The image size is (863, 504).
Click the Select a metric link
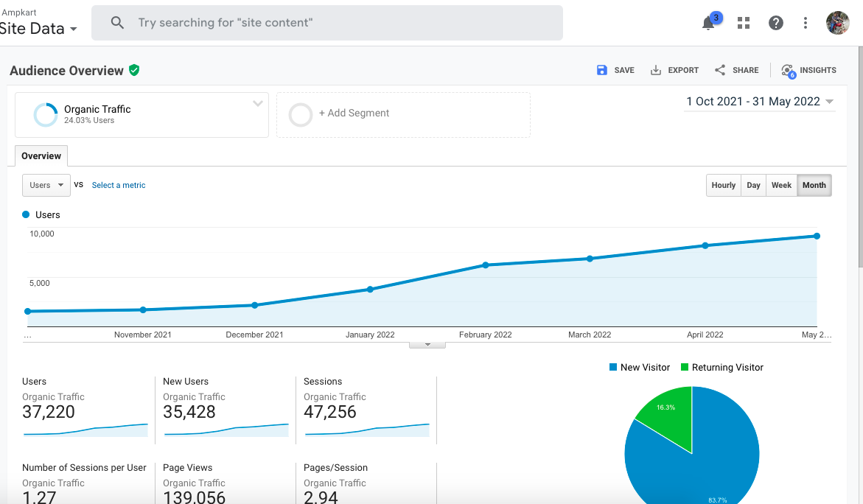pos(119,186)
